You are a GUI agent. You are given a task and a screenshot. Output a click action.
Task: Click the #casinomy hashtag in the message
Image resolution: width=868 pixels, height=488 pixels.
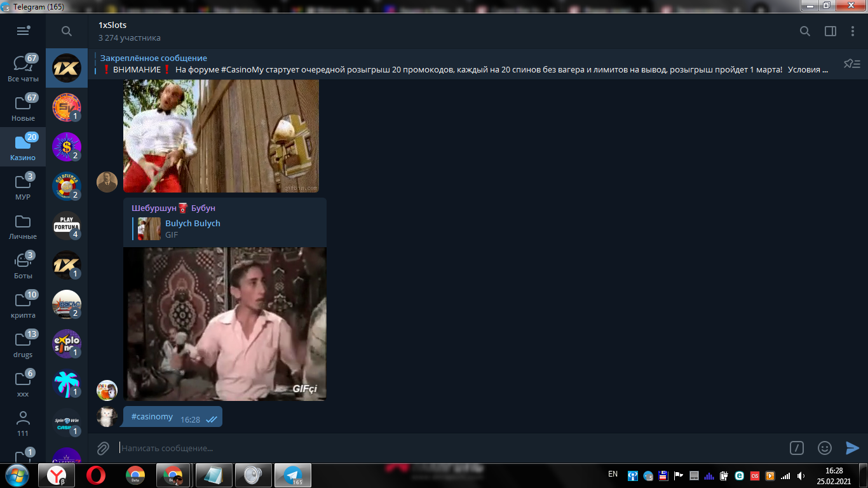[151, 416]
